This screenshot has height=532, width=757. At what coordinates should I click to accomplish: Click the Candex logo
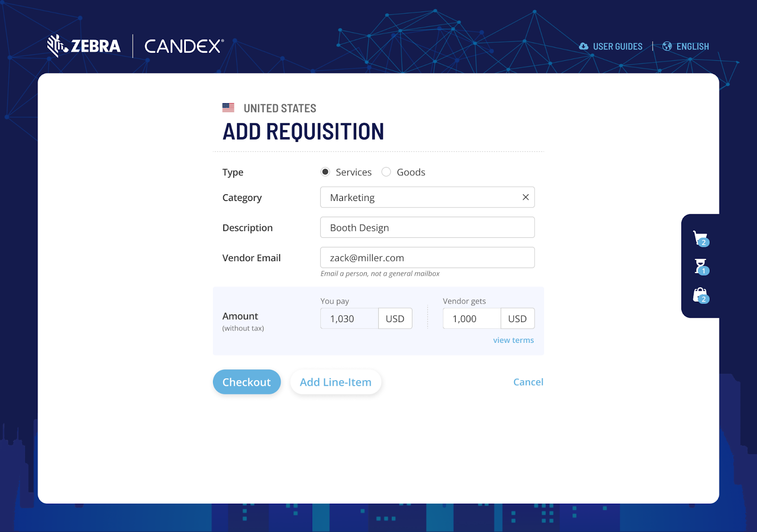click(x=184, y=46)
